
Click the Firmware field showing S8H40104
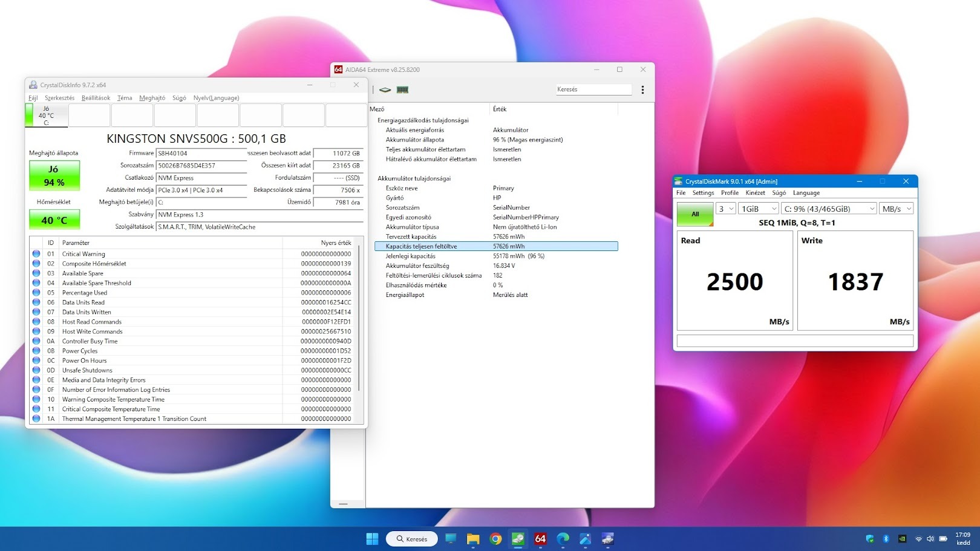[x=201, y=154]
